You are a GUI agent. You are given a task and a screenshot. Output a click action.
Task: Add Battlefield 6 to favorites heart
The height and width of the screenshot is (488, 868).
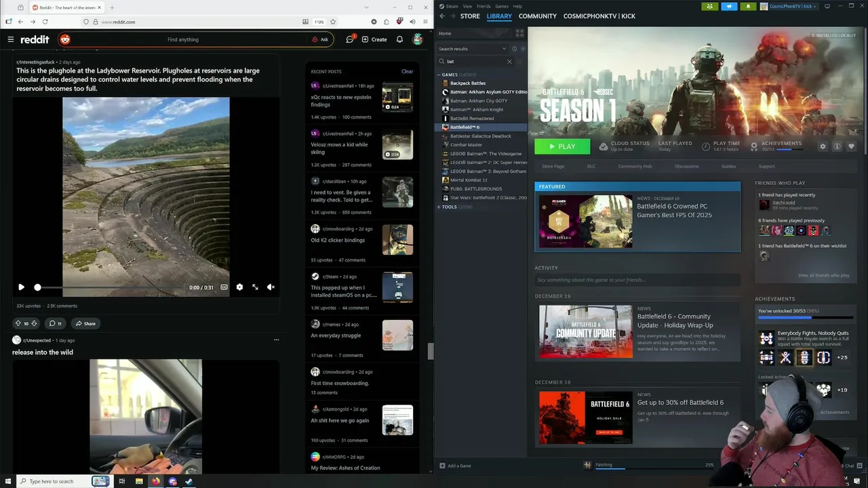[851, 146]
